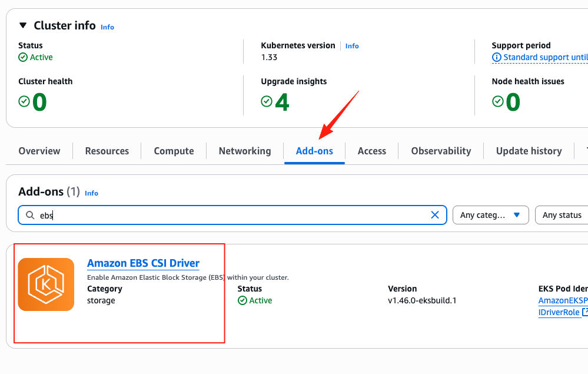
Task: Switch to the Overview tab
Action: [39, 151]
